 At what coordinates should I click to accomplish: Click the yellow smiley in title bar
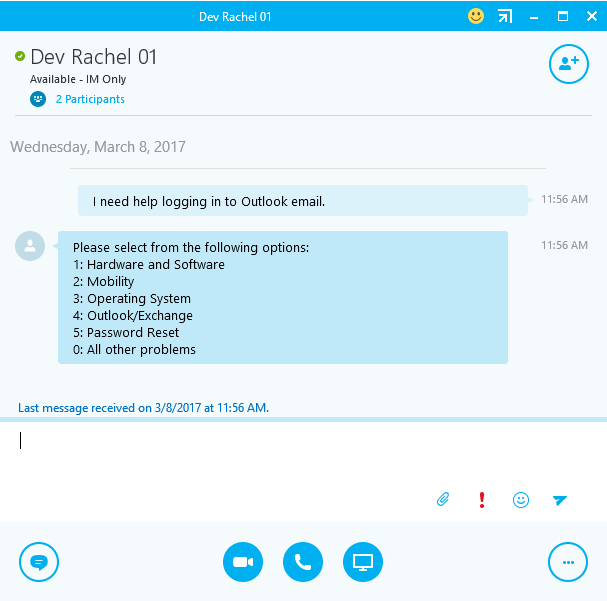click(476, 16)
